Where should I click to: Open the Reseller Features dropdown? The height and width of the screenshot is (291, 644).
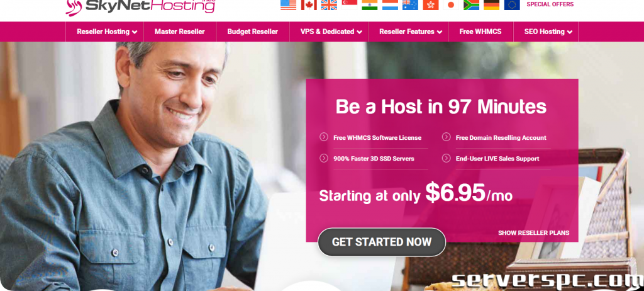coord(409,31)
